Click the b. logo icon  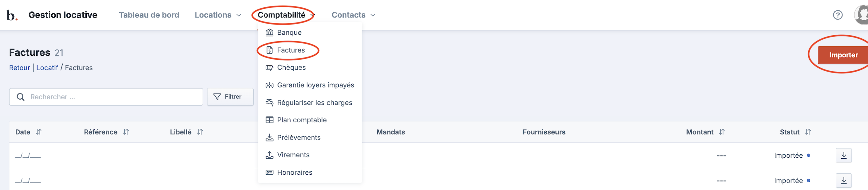click(x=11, y=15)
